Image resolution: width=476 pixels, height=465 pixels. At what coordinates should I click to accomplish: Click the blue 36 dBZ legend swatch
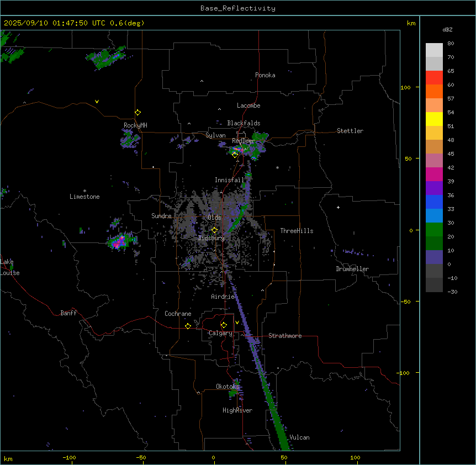(434, 202)
